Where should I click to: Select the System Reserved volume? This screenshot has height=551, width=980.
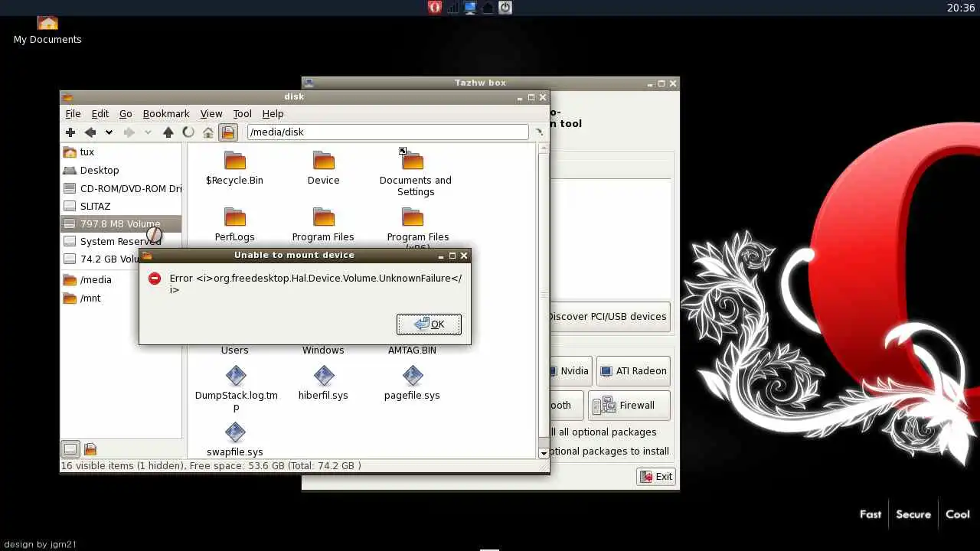[121, 241]
